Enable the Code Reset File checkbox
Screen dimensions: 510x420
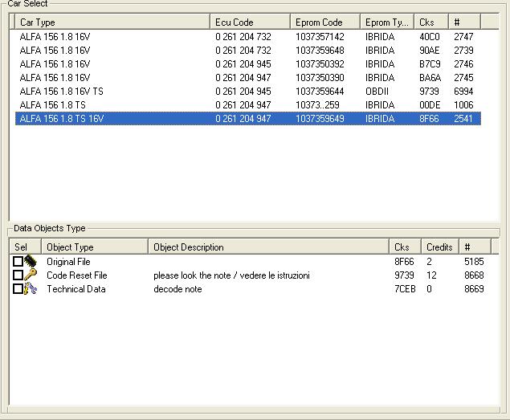pyautogui.click(x=18, y=275)
